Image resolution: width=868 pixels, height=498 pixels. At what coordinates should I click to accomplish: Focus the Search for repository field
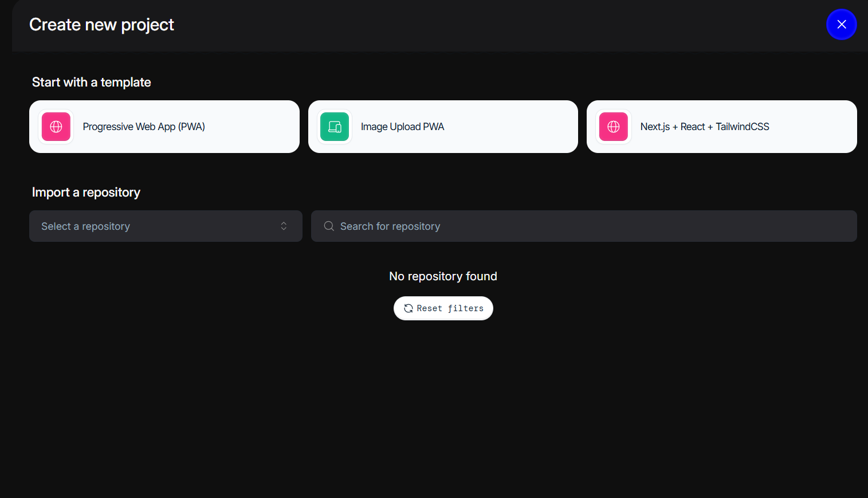coord(584,226)
